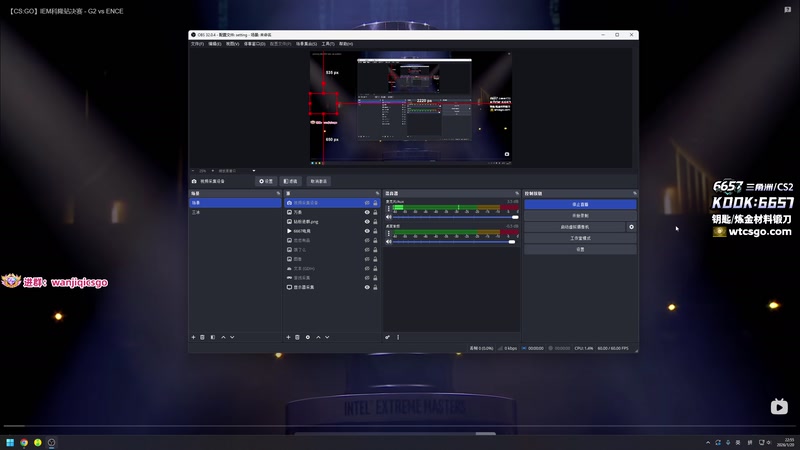The width and height of the screenshot is (800, 450).
Task: Open the 工具(T) menu
Action: click(328, 44)
